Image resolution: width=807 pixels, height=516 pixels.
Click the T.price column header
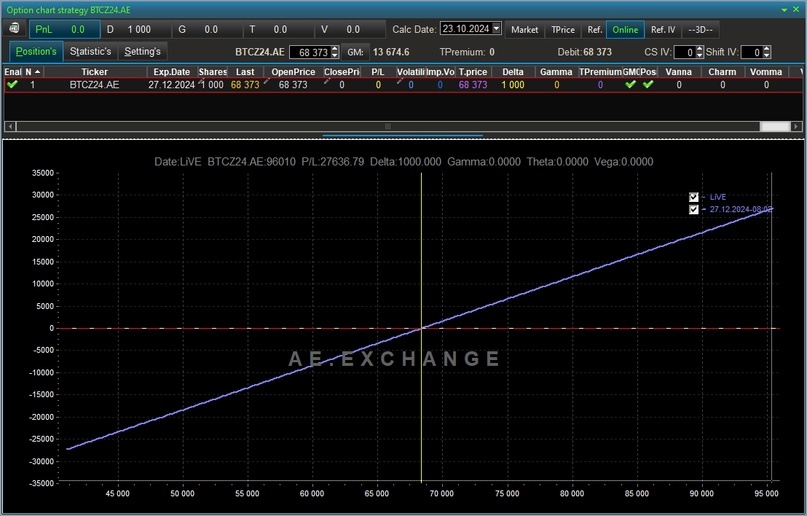coord(472,72)
